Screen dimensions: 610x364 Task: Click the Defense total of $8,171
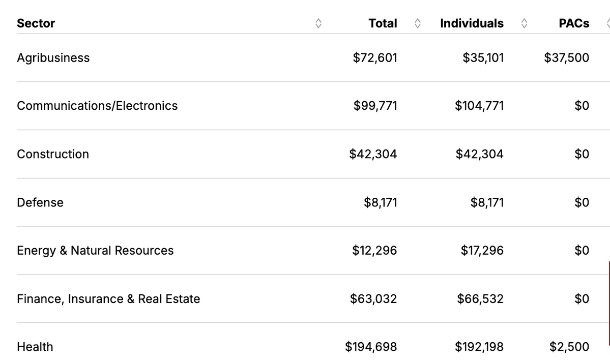tap(380, 202)
